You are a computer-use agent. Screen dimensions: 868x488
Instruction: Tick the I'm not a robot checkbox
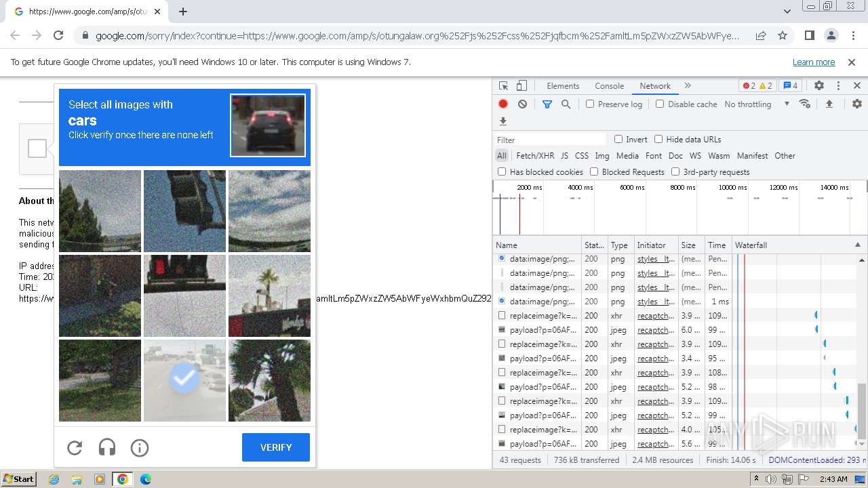tap(37, 148)
